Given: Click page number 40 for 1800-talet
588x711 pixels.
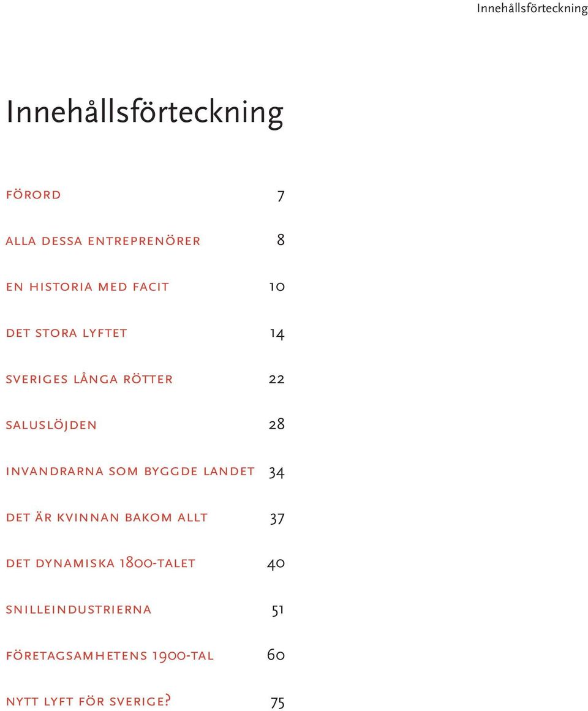Looking at the screenshot, I should 276,564.
